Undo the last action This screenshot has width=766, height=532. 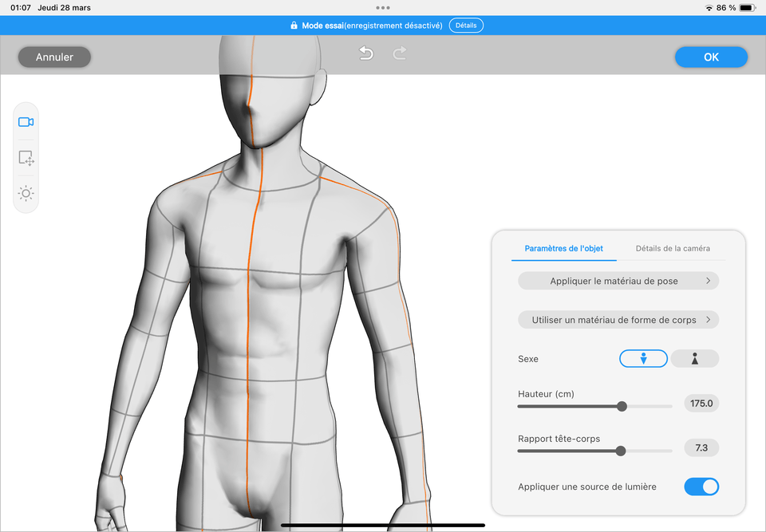366,53
